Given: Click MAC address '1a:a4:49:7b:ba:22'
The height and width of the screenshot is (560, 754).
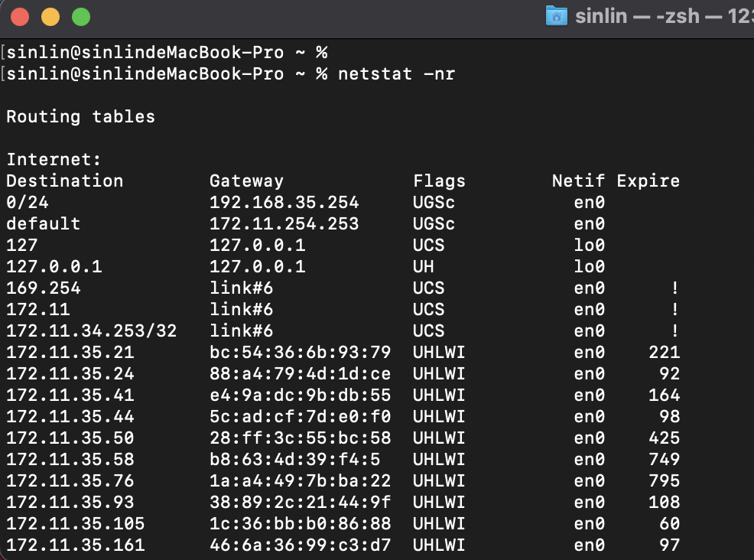Looking at the screenshot, I should pyautogui.click(x=301, y=480).
